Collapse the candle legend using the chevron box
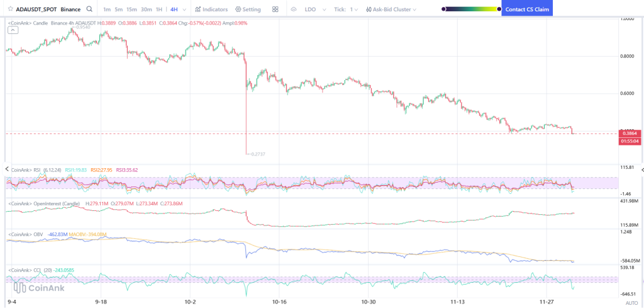 click(x=13, y=30)
